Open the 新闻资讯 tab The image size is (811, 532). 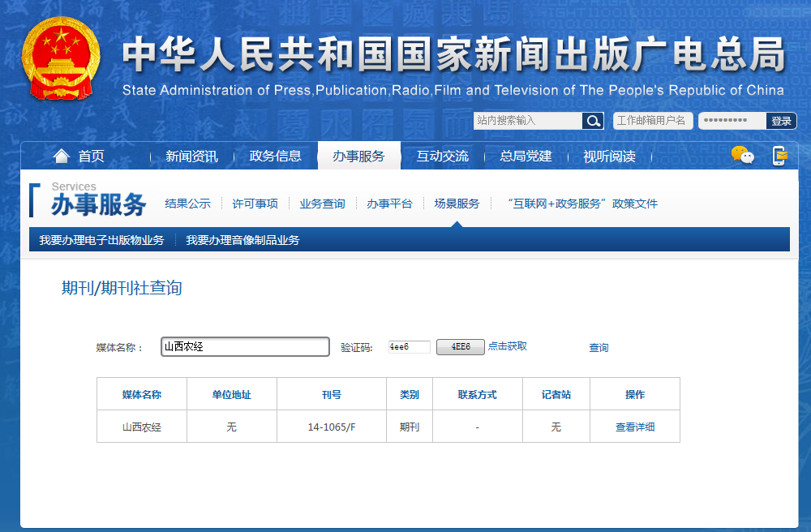pyautogui.click(x=191, y=157)
